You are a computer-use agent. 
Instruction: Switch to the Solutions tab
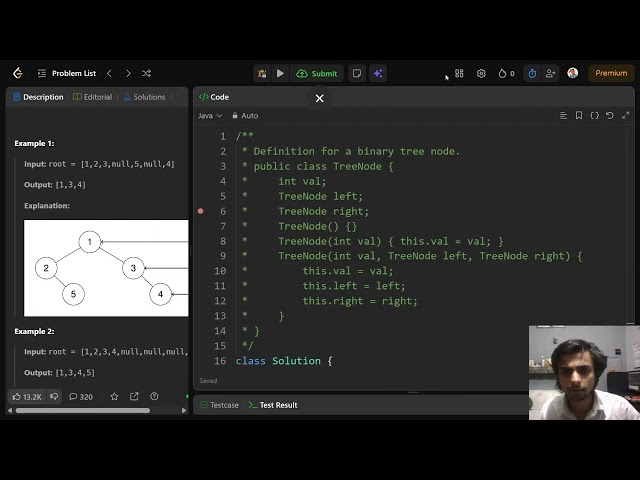(x=144, y=97)
